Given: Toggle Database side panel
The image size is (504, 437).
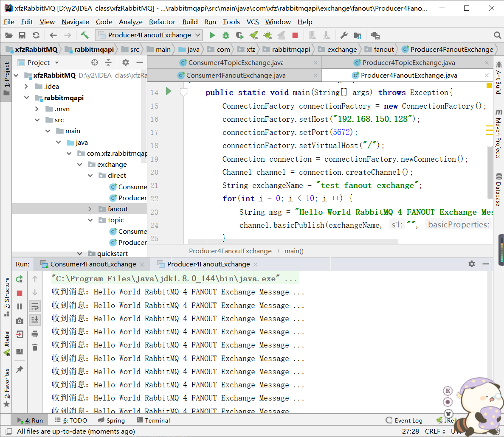Looking at the screenshot, I should tap(498, 190).
